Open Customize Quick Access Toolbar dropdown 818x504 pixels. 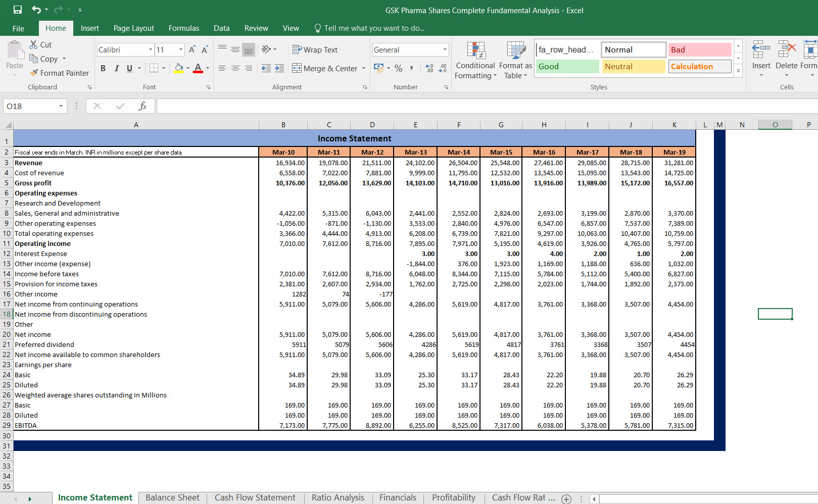[x=80, y=10]
